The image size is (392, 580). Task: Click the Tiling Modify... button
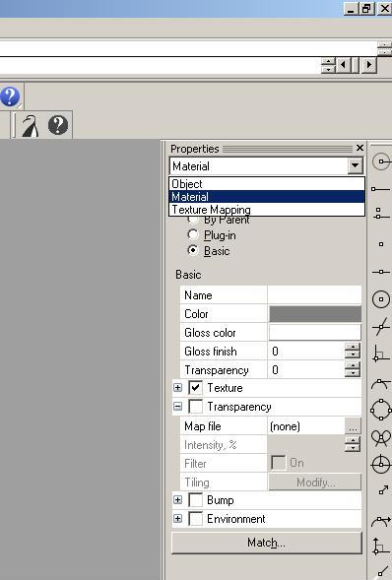coord(315,482)
